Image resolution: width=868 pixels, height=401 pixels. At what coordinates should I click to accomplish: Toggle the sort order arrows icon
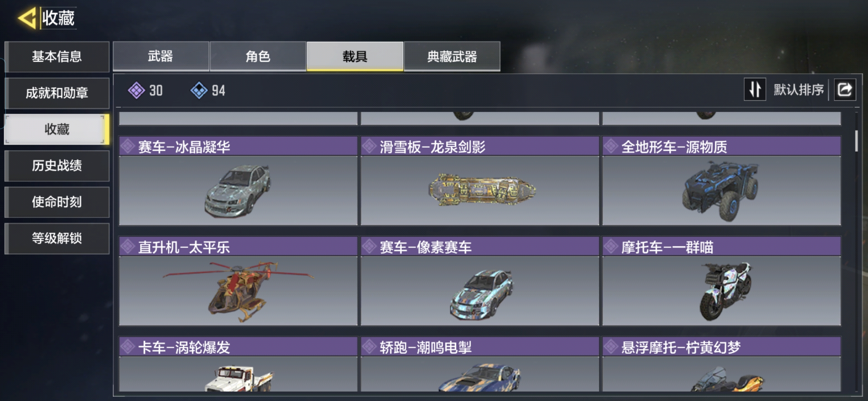[x=755, y=89]
